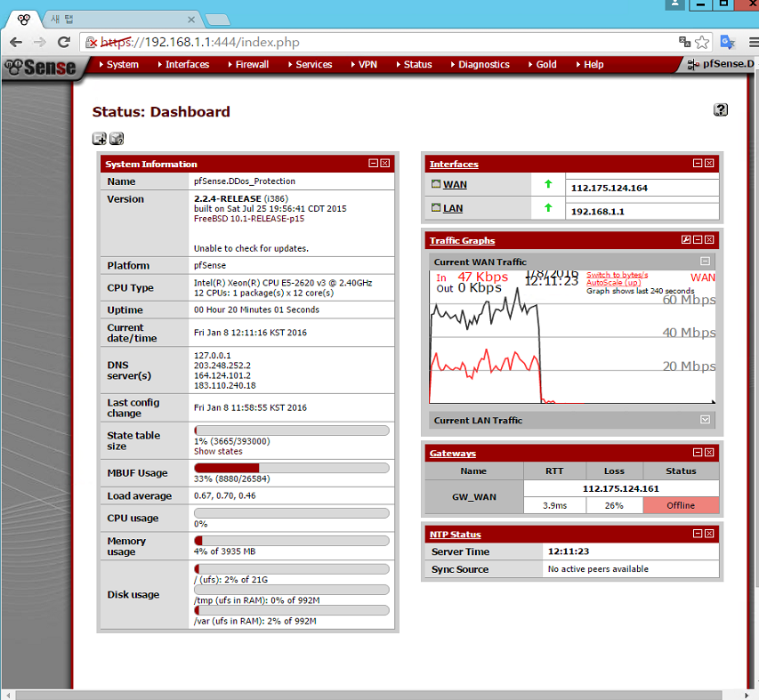Open the Chrome hamburger menu
759x700 pixels.
tap(754, 43)
